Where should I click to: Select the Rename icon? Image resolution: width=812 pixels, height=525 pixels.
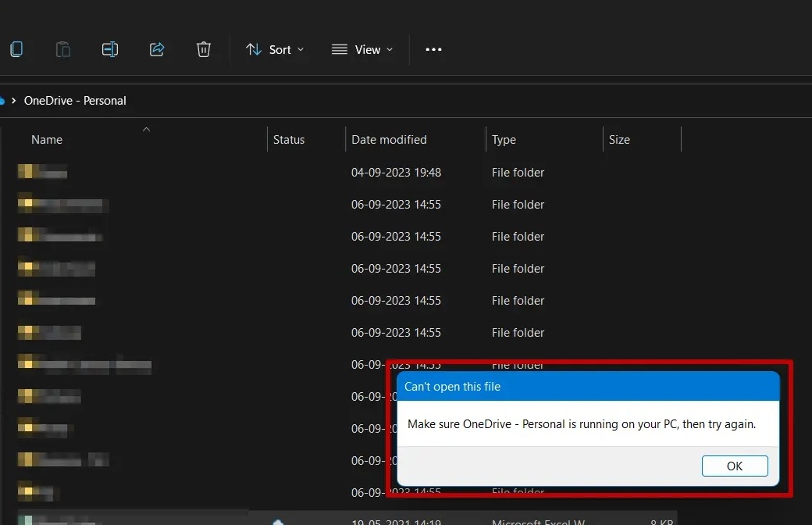coord(110,48)
